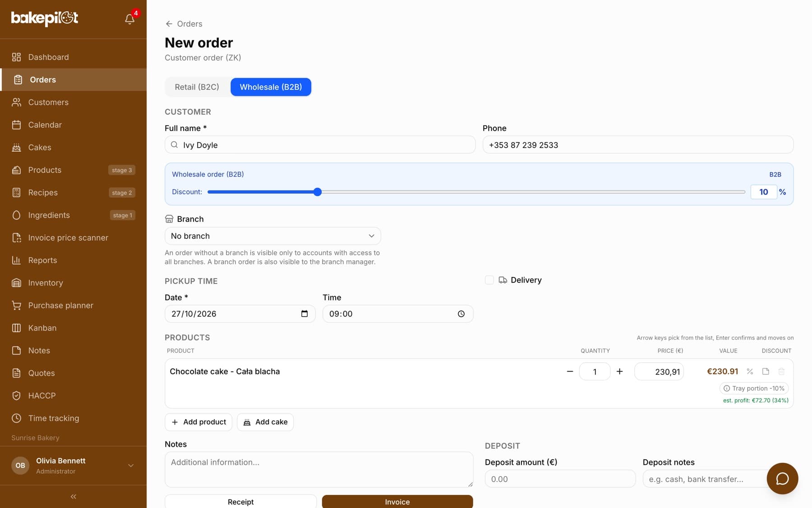Click the date field's calendar picker icon
This screenshot has width=812, height=508.
click(304, 314)
